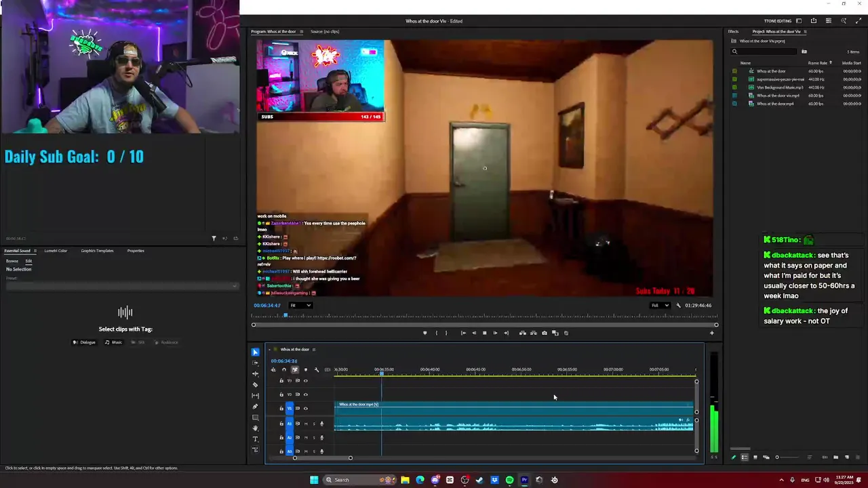
Task: Enable voice-over record on track A1
Action: click(322, 424)
